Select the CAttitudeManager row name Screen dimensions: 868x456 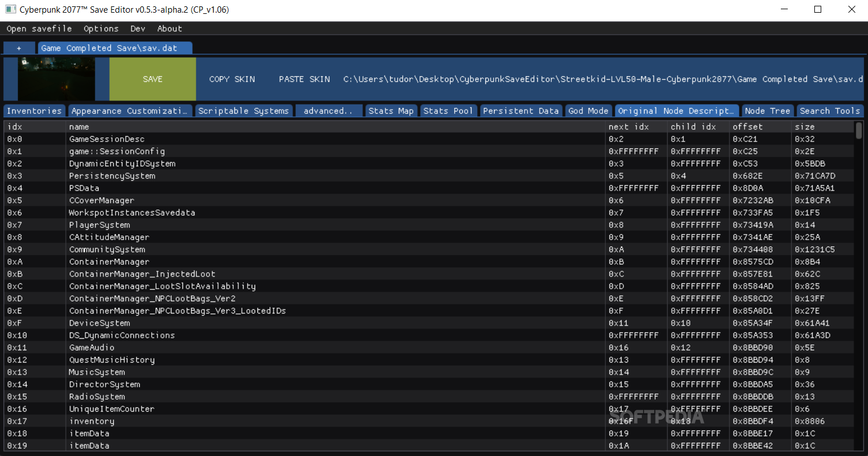coord(109,237)
